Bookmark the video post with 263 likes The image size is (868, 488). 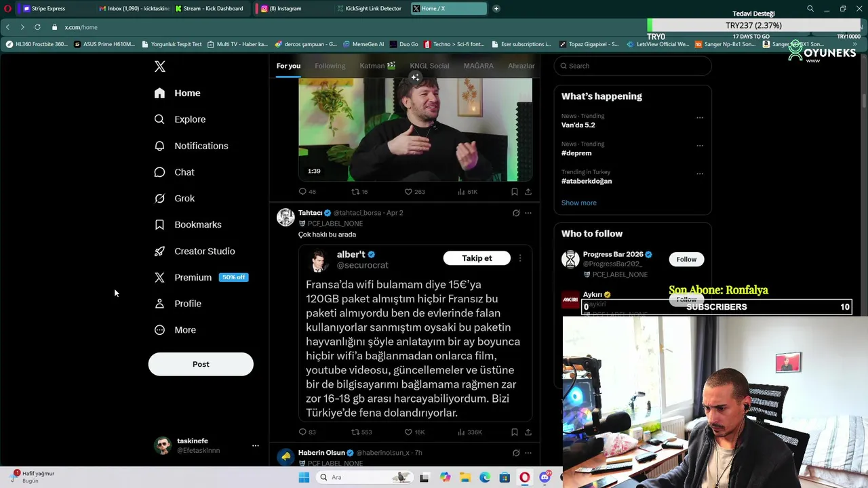pos(514,192)
